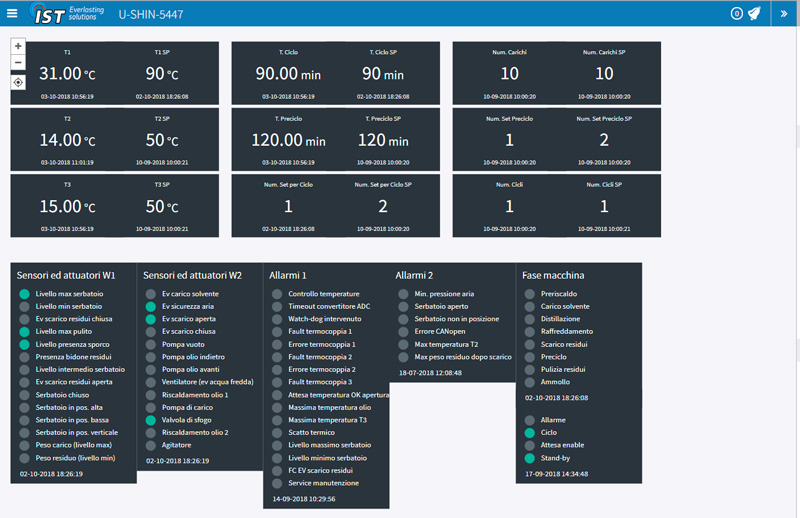Toggle the Valvola di sfogo indicator
Viewport: 800px width, 518px height.
pos(151,420)
